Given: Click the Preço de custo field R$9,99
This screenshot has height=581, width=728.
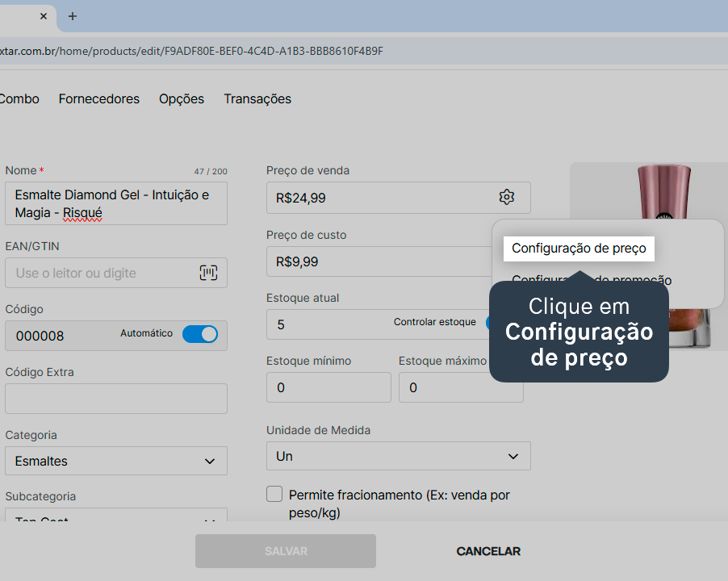Looking at the screenshot, I should [379, 261].
